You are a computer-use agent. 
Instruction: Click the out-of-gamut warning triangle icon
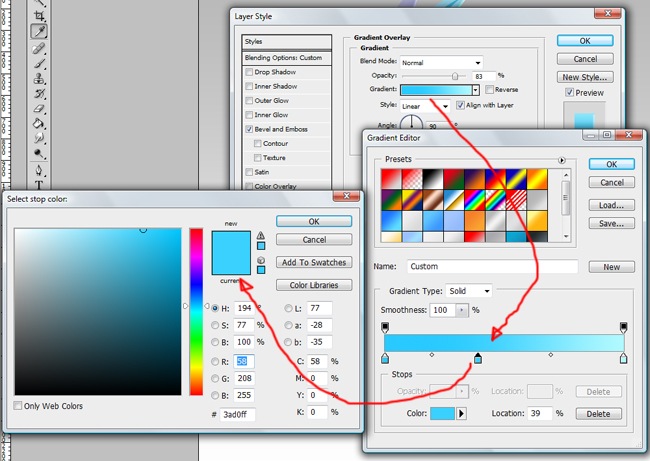pos(261,235)
